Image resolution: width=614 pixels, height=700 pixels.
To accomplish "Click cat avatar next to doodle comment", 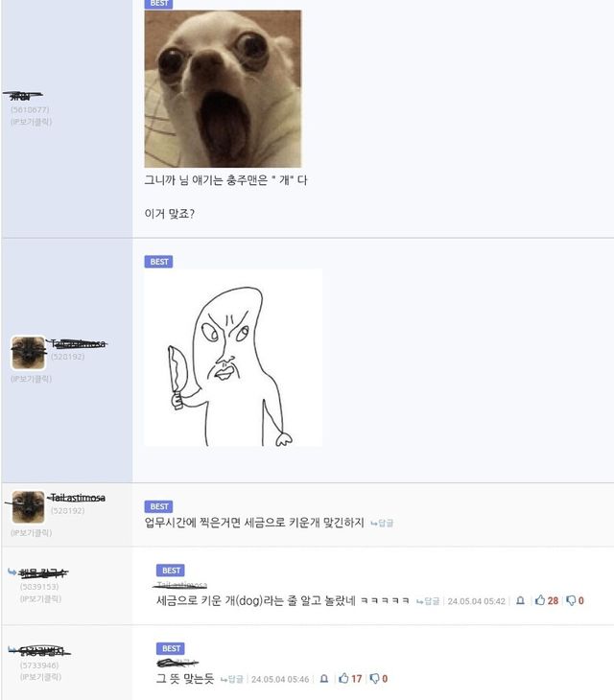I will tap(28, 353).
